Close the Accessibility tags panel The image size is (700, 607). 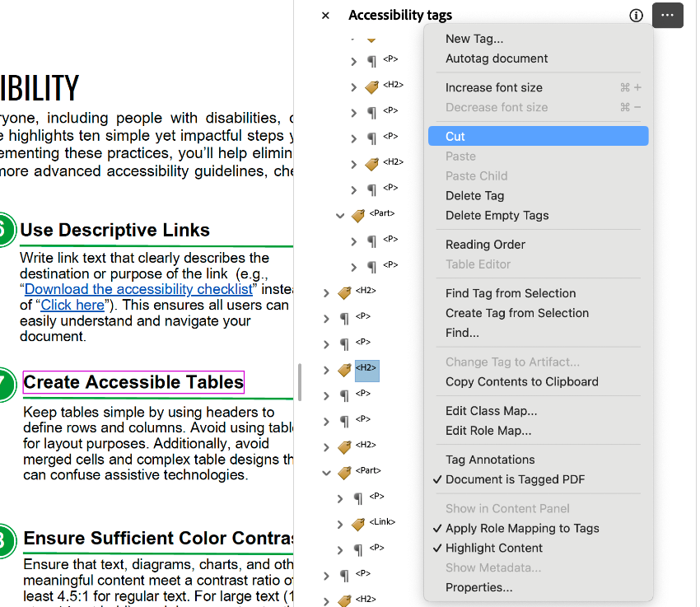pyautogui.click(x=325, y=15)
